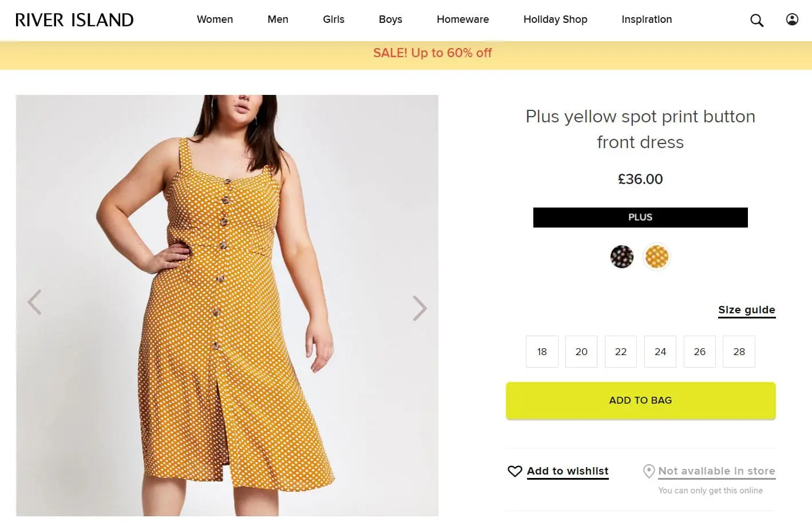This screenshot has width=812, height=522.
Task: Show previous product image arrow
Action: pyautogui.click(x=34, y=302)
